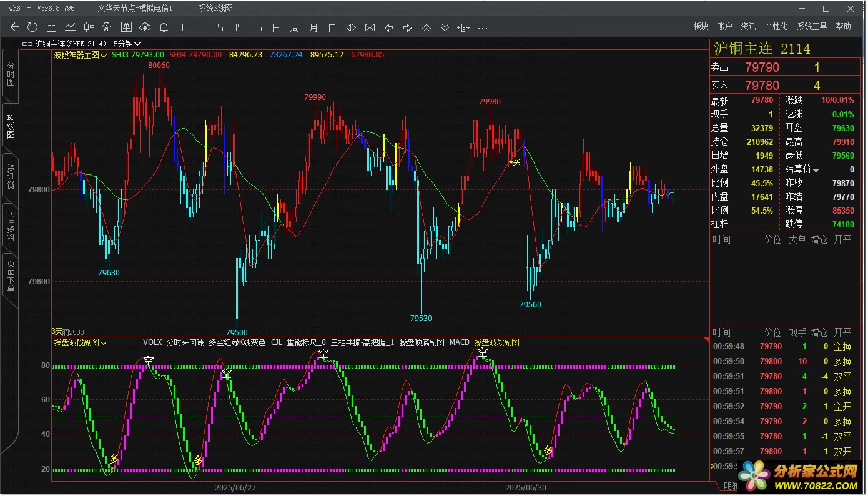The width and height of the screenshot is (868, 496).
Task: Click the cloud lightning order icon
Action: 145,27
